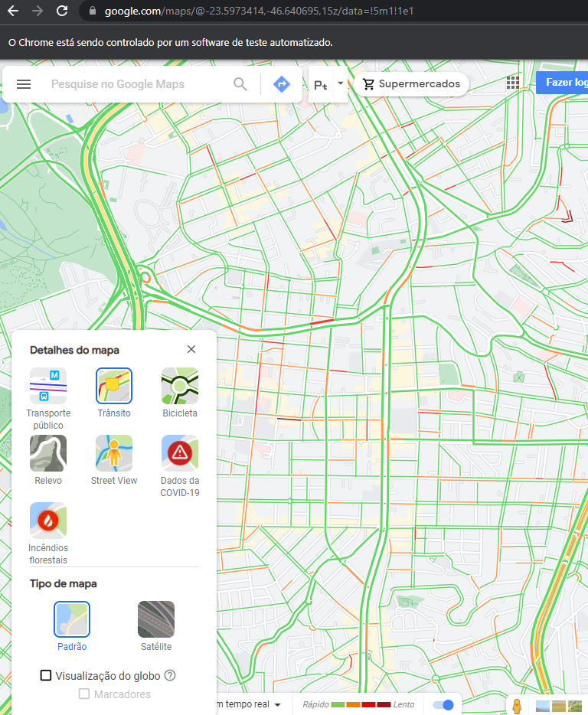The width and height of the screenshot is (588, 715).
Task: Select the Padrão map type
Action: [x=72, y=619]
